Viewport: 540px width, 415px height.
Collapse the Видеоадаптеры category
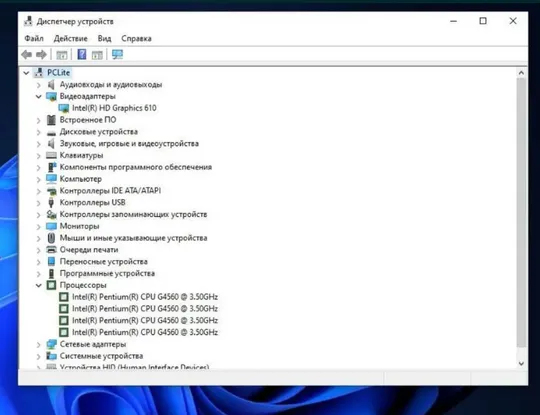pyautogui.click(x=39, y=96)
